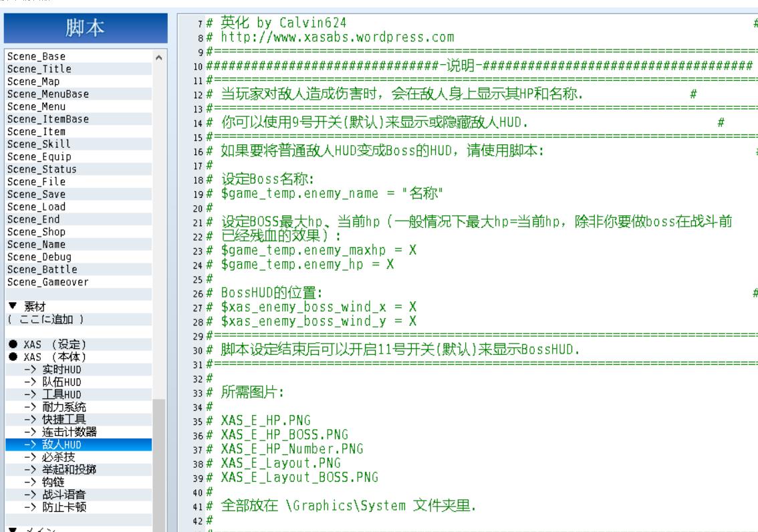Open the 队伍HUD script

78,383
